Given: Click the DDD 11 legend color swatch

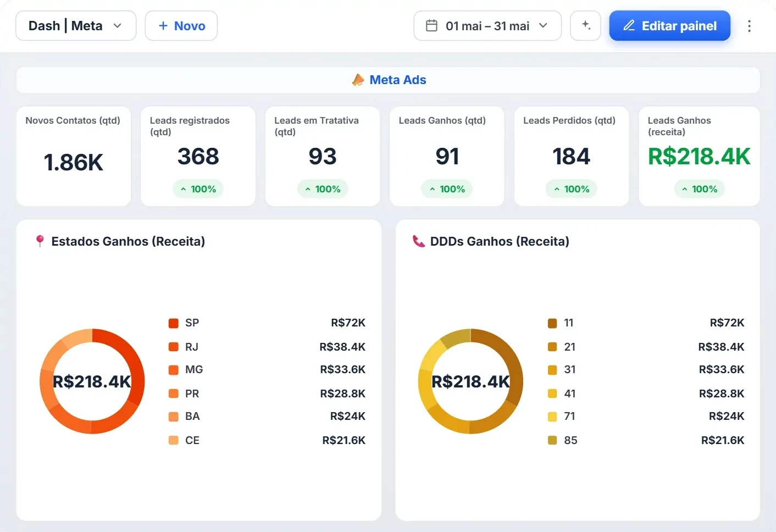Looking at the screenshot, I should tap(553, 323).
